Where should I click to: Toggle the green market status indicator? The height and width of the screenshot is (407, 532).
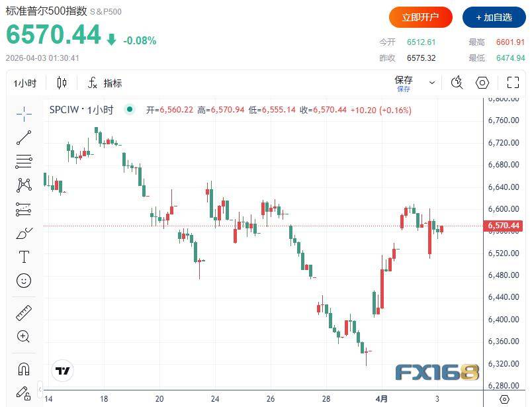[x=129, y=109]
